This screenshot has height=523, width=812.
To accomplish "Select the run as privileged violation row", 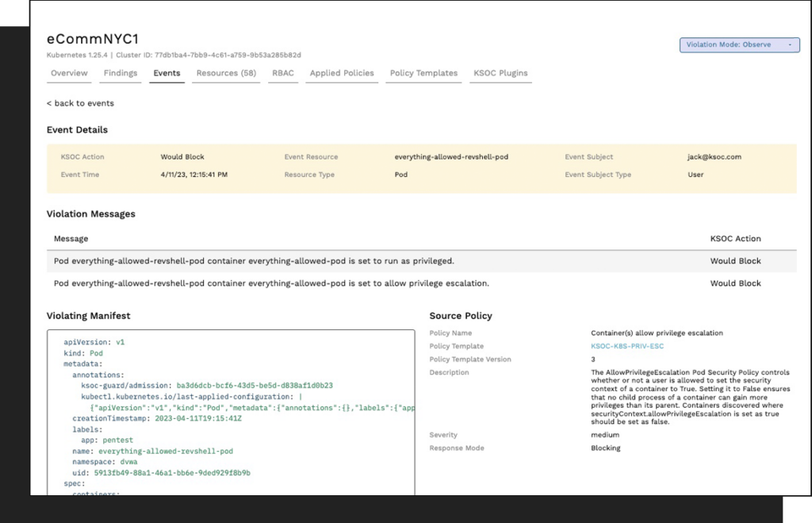I will pyautogui.click(x=422, y=261).
